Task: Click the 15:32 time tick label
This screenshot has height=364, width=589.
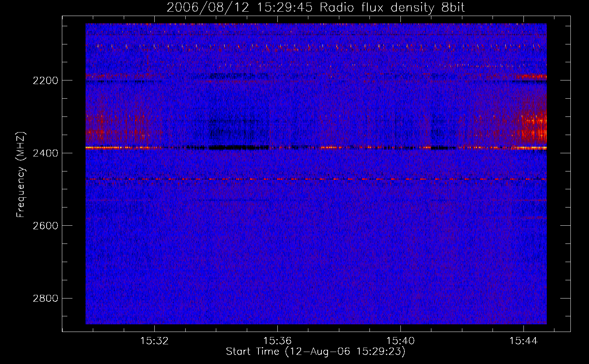Action: (155, 341)
